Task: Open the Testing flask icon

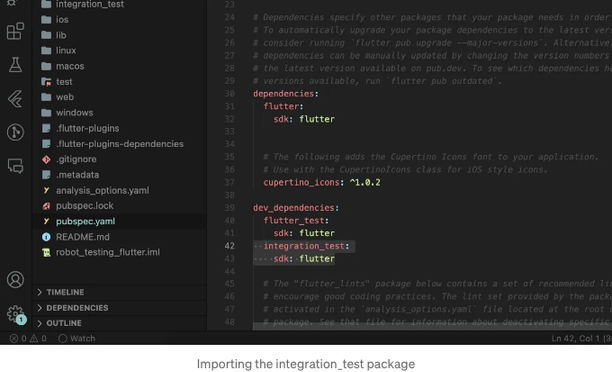Action: [15, 65]
